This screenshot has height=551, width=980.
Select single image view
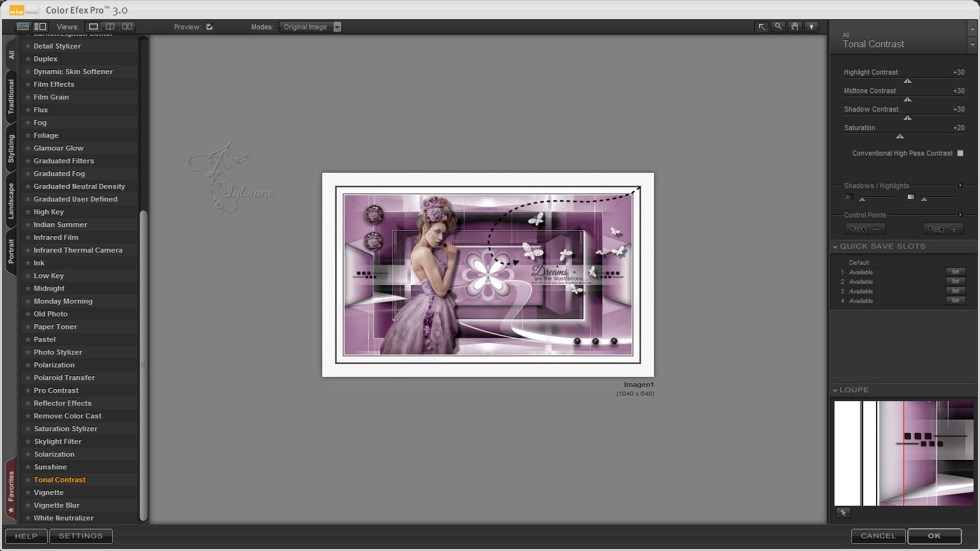pos(93,27)
